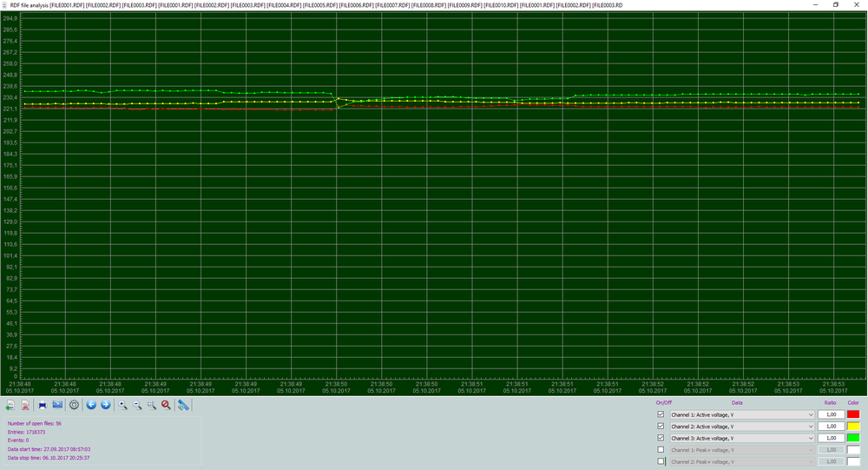Click the white swatch for Channel 2 Peak+
Image resolution: width=868 pixels, height=470 pixels.
(x=853, y=461)
